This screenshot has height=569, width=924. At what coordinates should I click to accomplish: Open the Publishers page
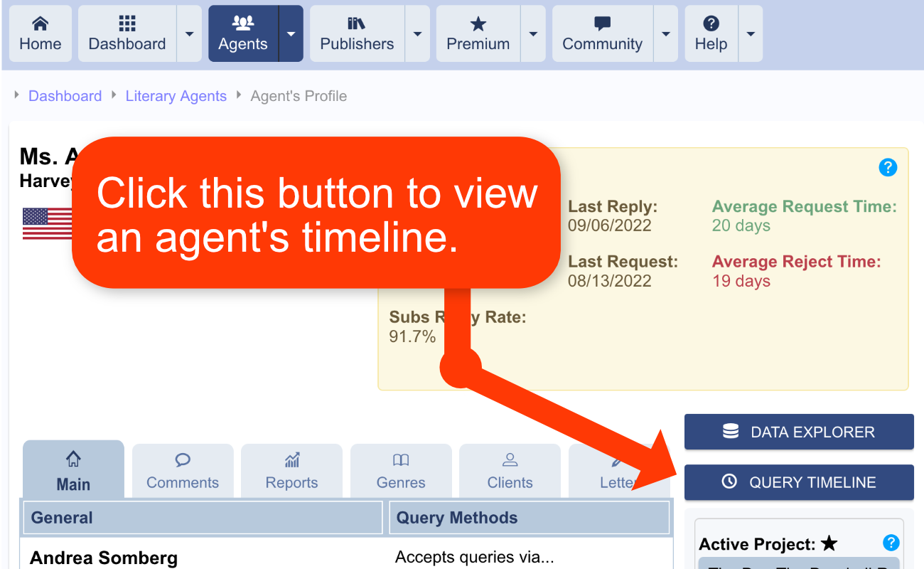357,33
